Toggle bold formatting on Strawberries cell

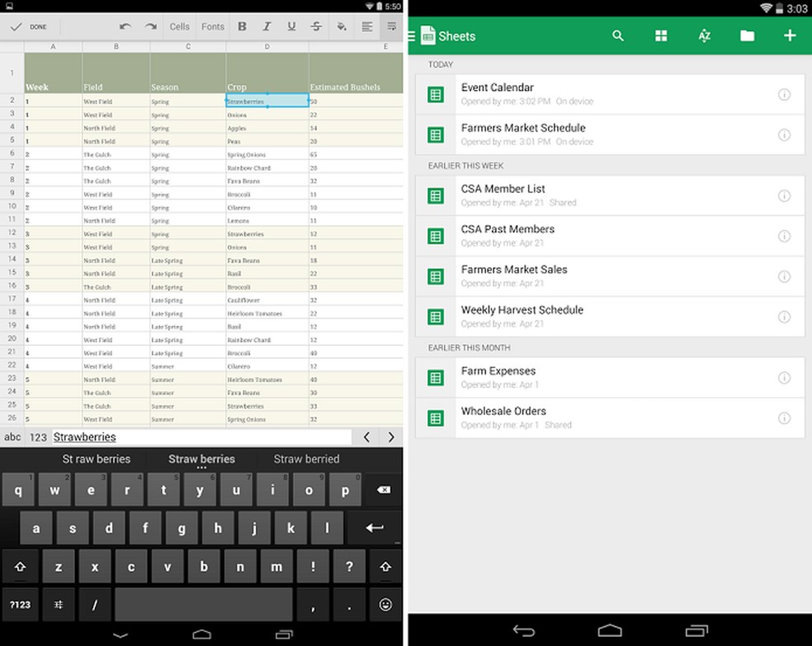point(242,26)
